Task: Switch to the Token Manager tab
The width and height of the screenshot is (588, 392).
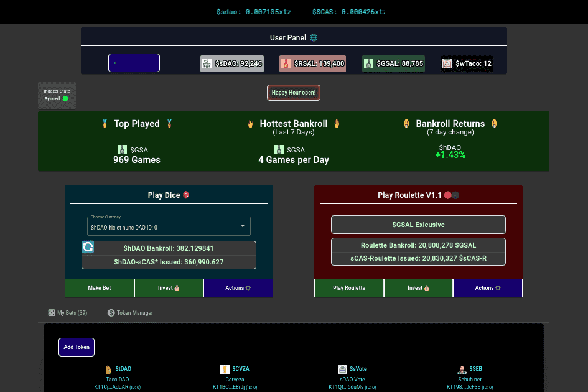Action: click(x=130, y=313)
